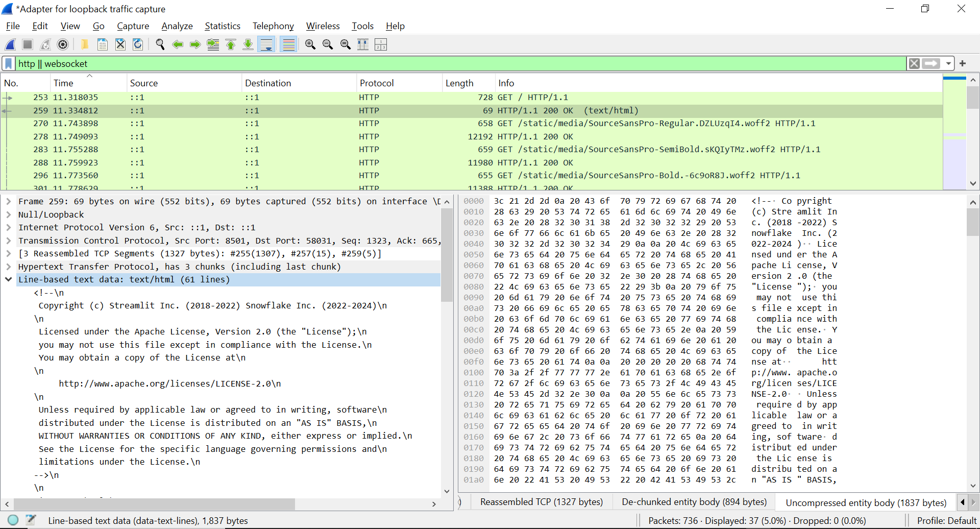This screenshot has height=529, width=980.
Task: Zoom in main window text
Action: pyautogui.click(x=310, y=44)
